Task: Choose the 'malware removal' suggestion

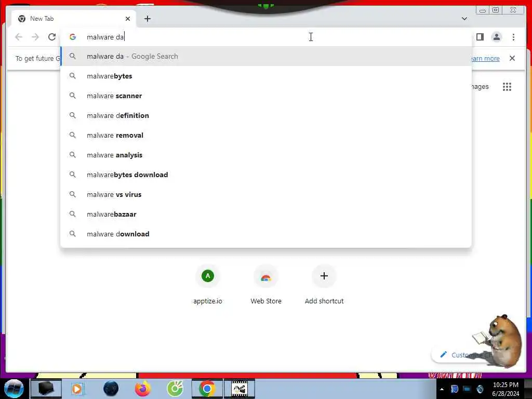Action: pyautogui.click(x=266, y=135)
